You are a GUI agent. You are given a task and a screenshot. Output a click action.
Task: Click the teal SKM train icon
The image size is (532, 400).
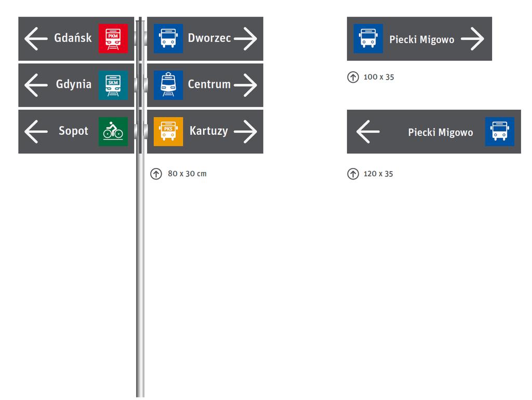coord(113,85)
